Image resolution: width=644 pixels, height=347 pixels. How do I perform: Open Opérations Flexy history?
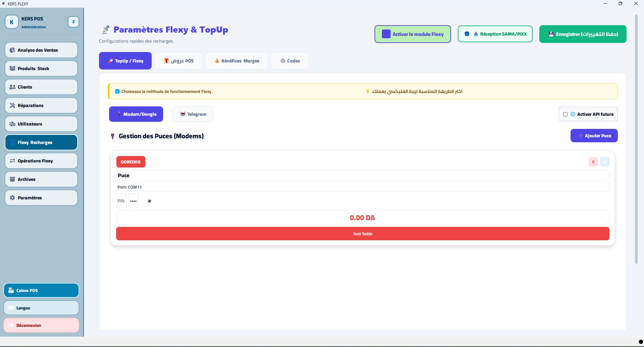click(41, 161)
